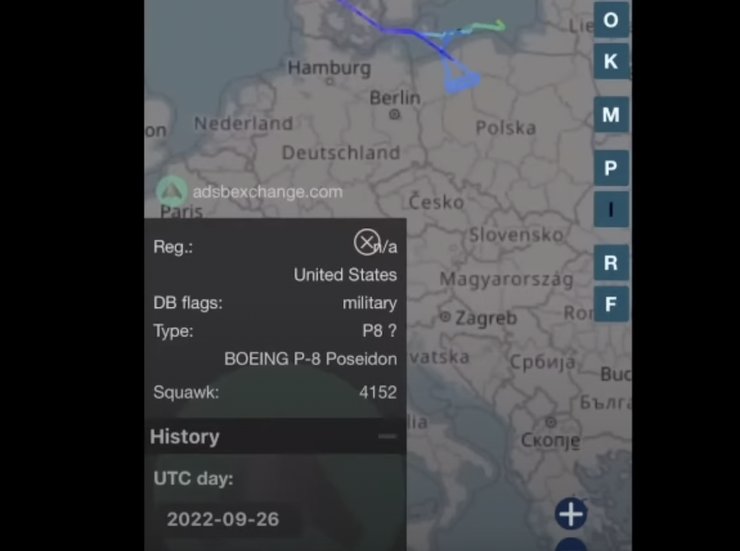Toggle the K map button
Screen dimensions: 740x551
click(x=611, y=61)
